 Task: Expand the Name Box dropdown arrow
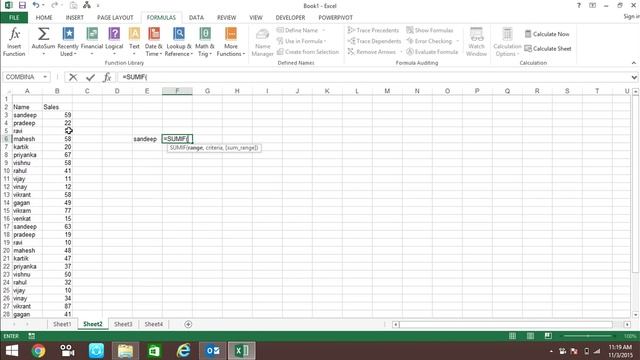pyautogui.click(x=45, y=77)
